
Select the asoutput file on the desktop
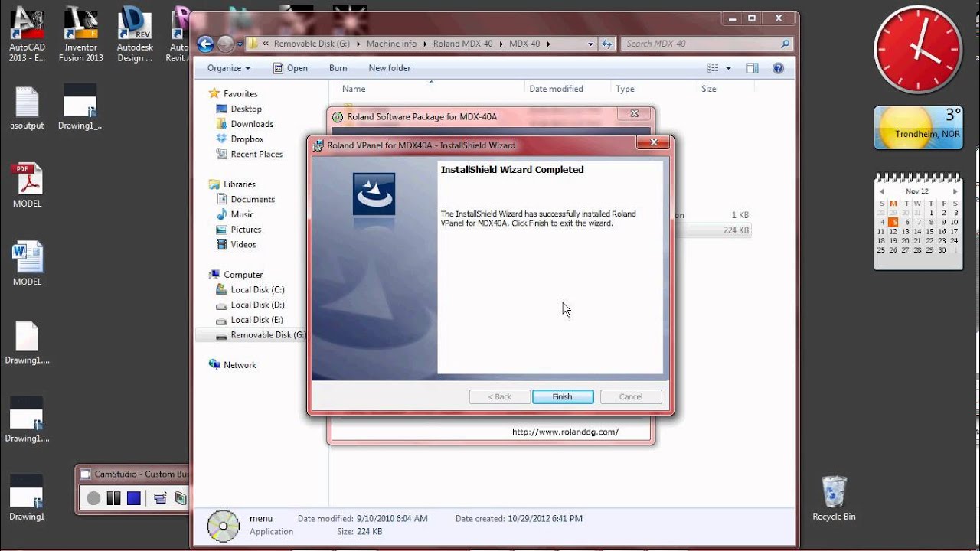[x=27, y=108]
